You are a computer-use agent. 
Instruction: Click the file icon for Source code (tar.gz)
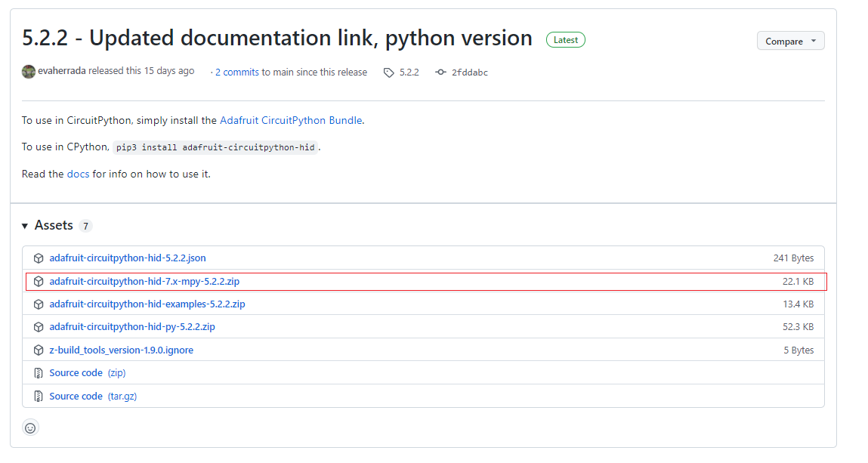point(39,397)
